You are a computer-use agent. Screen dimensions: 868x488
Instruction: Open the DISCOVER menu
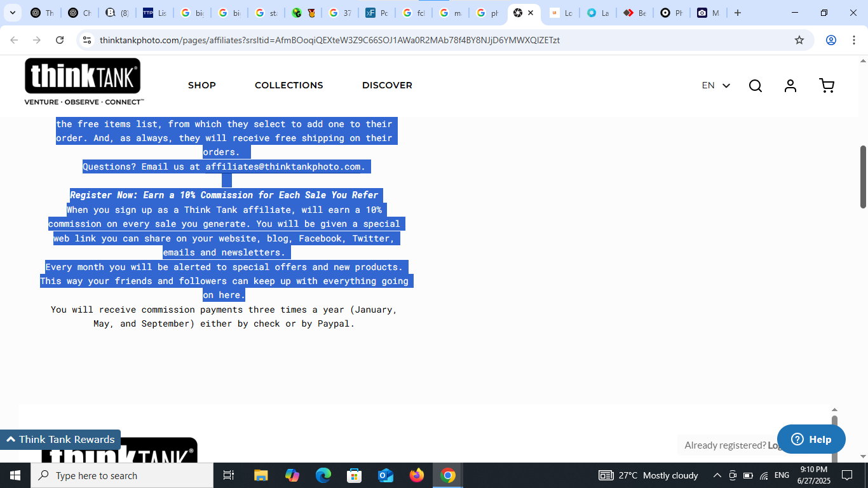coord(387,85)
